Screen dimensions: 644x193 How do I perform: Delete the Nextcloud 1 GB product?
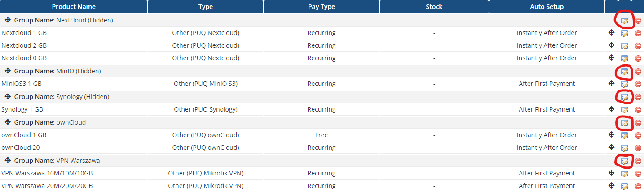pos(638,33)
